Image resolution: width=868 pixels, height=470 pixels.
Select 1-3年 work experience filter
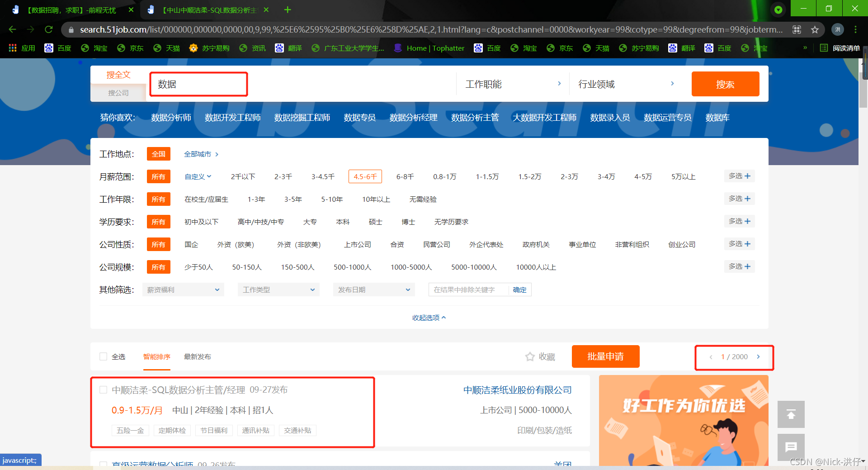coord(256,199)
